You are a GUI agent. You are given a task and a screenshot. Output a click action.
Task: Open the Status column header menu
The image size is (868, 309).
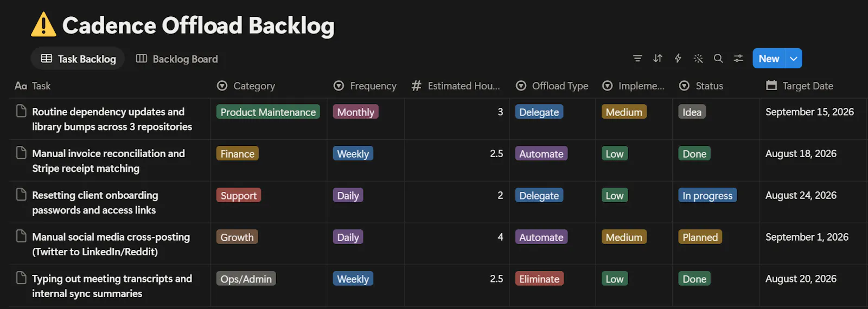coord(701,86)
